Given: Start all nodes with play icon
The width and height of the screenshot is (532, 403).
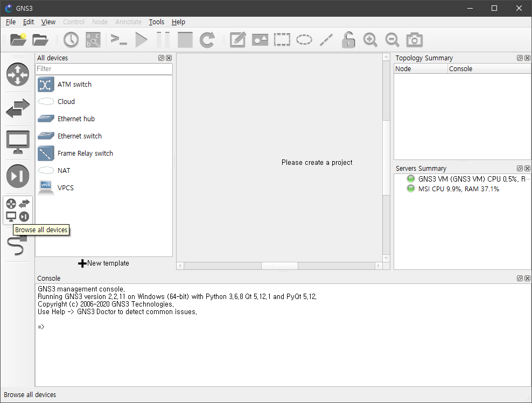Looking at the screenshot, I should pos(141,40).
